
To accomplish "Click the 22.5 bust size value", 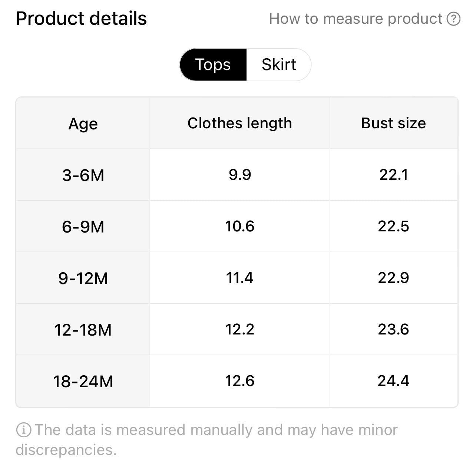I will [394, 226].
